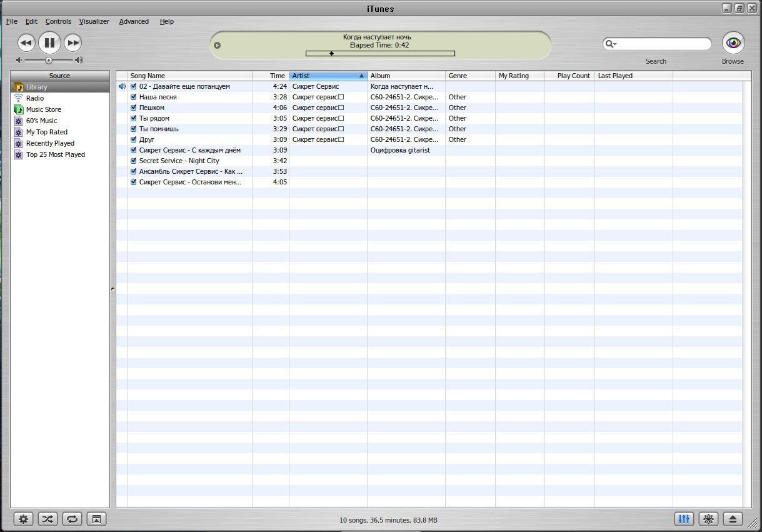Click the 'Elapsed Time: 0:42' display text
The width and height of the screenshot is (762, 532).
click(x=380, y=45)
